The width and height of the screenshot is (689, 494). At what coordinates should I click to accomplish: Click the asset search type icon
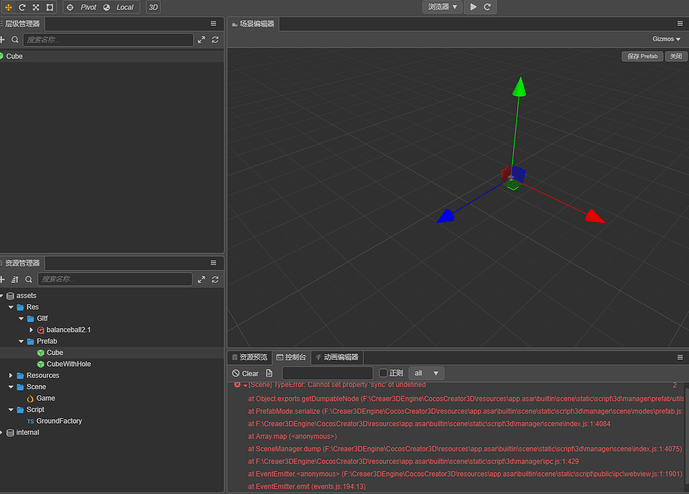(29, 280)
